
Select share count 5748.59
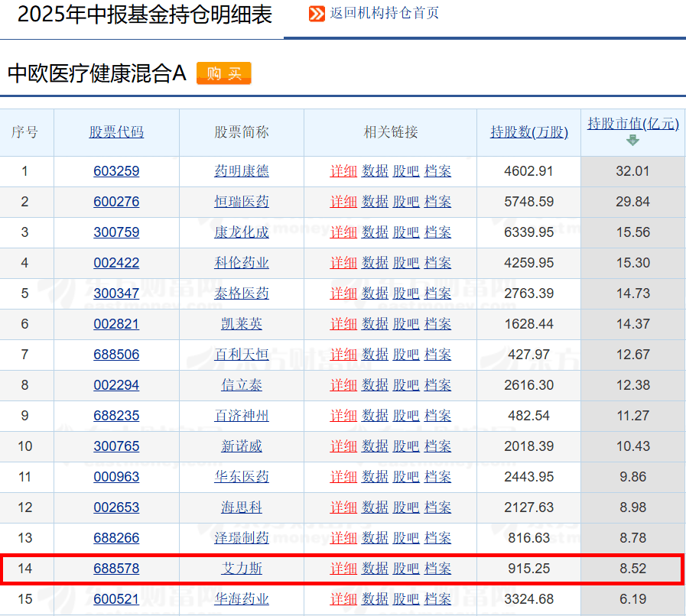(x=529, y=202)
